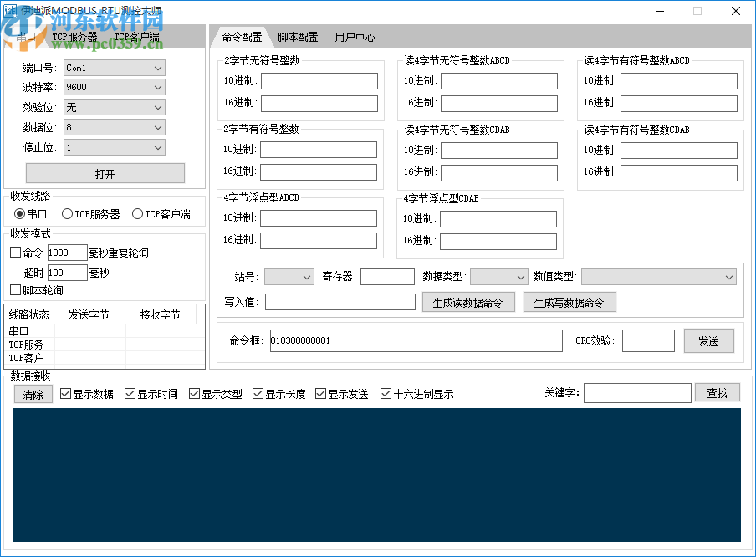Switch to the 脚本配置 tab
The image size is (756, 557).
click(298, 37)
